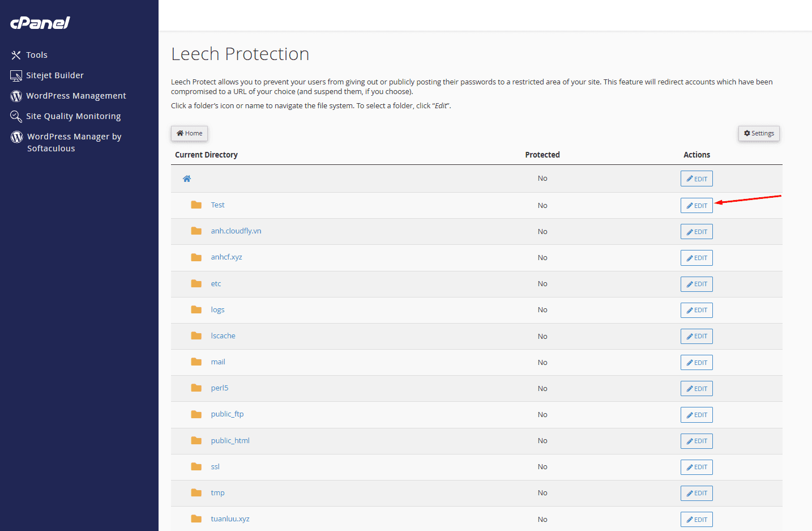This screenshot has height=531, width=812.
Task: Open Leech Protection Settings
Action: point(759,133)
